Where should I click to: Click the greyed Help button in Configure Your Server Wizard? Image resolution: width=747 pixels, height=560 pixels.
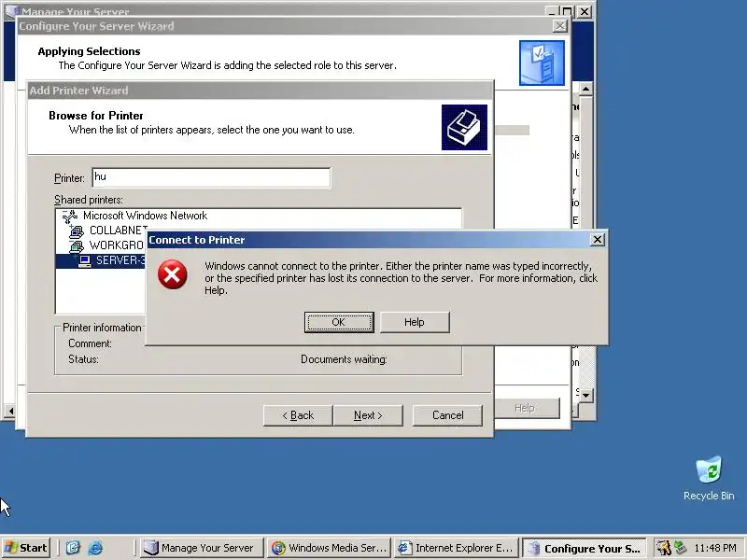pyautogui.click(x=527, y=408)
